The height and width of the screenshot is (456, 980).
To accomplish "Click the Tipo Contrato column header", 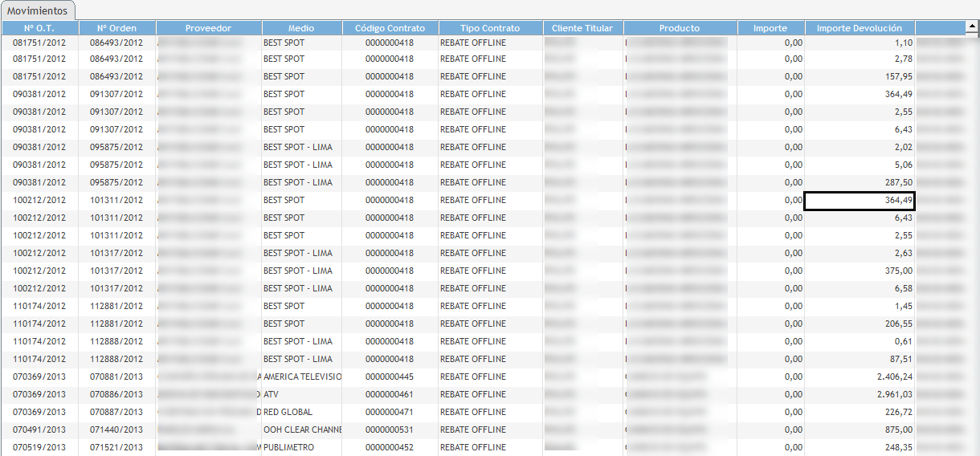I will pyautogui.click(x=490, y=28).
